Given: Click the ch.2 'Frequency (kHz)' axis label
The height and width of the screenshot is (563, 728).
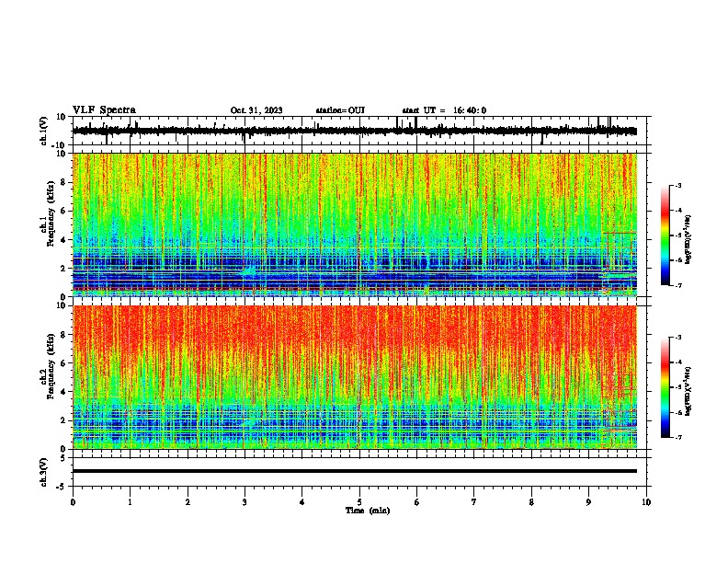Looking at the screenshot, I should [51, 366].
